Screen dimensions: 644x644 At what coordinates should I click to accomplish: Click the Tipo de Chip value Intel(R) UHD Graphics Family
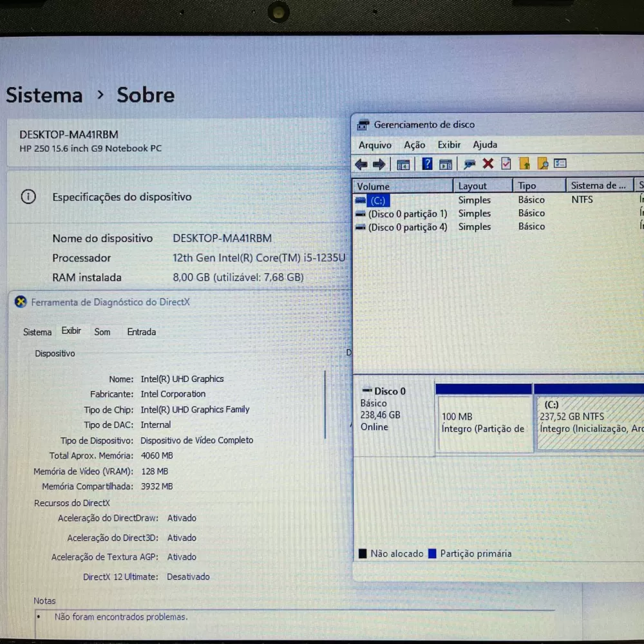[195, 410]
